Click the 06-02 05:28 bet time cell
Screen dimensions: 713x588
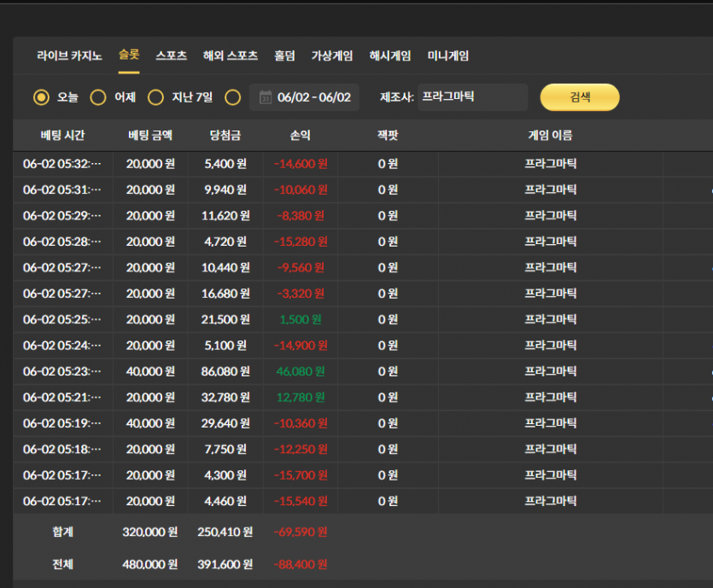pos(62,242)
